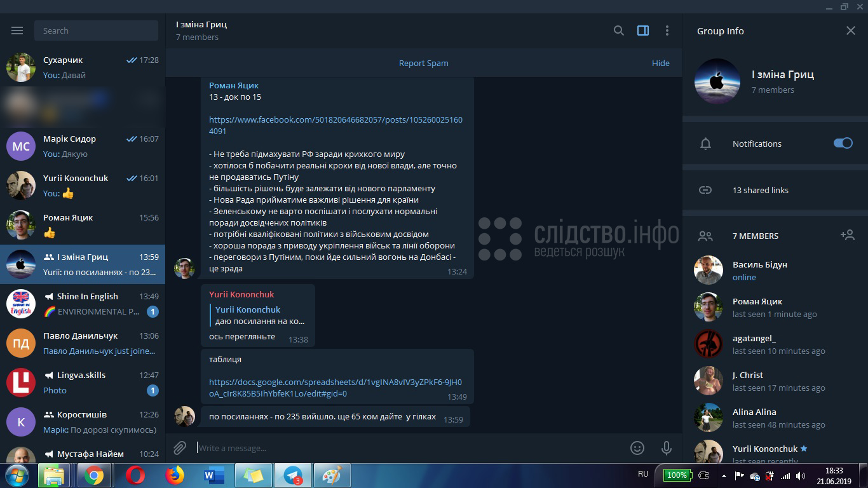Toggle group Notifications switch
This screenshot has height=488, width=868.
coord(843,144)
